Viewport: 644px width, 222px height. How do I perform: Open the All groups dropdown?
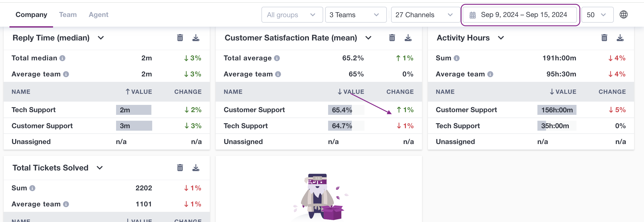(x=292, y=15)
